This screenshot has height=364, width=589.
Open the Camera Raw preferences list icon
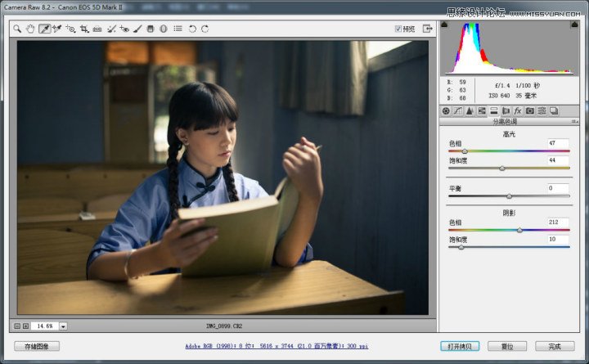click(178, 29)
